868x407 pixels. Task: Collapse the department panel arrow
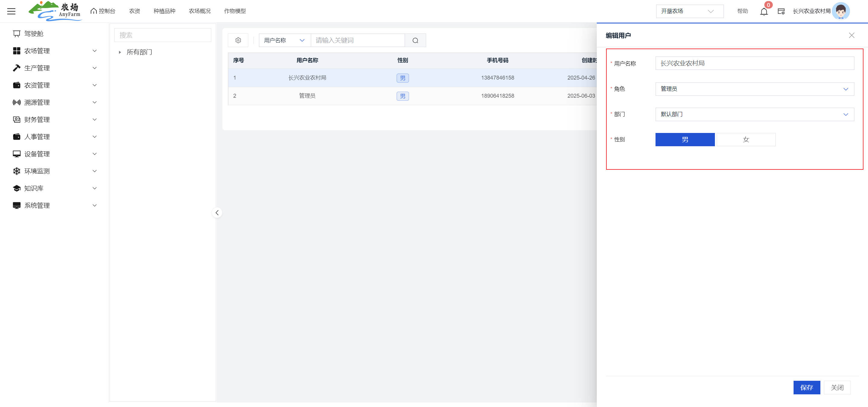217,213
